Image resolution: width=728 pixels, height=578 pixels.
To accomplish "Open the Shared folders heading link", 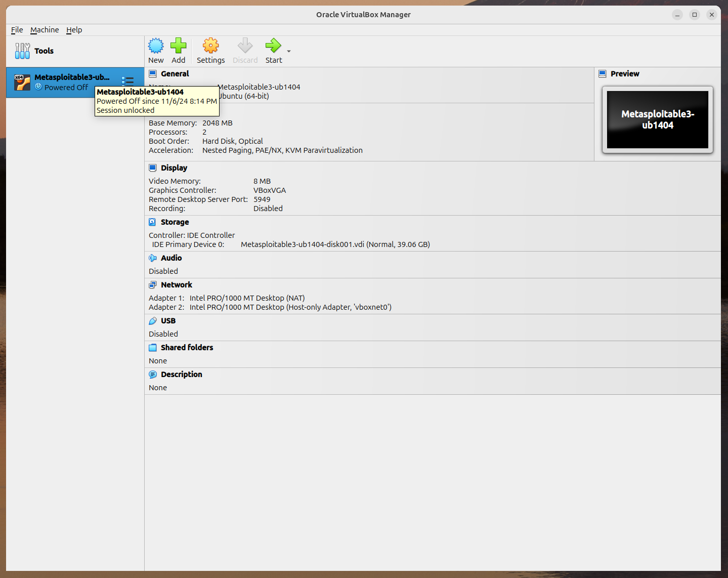I will 187,347.
